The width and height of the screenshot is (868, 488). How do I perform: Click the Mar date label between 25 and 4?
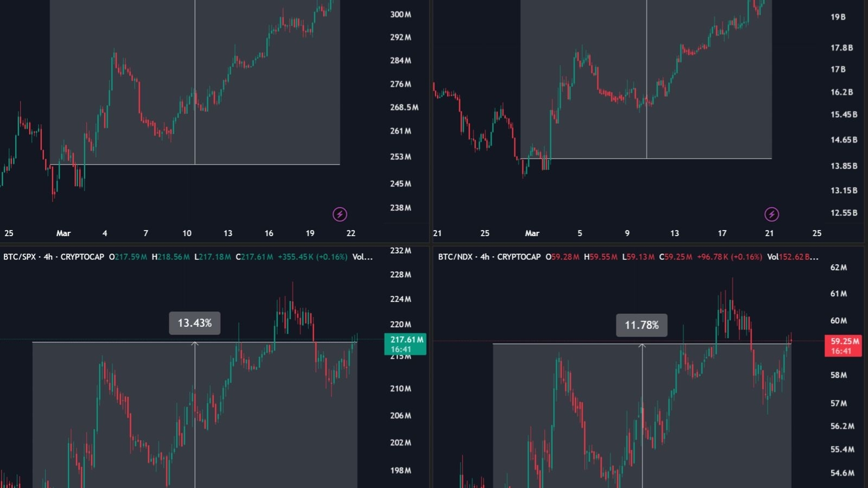[x=63, y=233]
